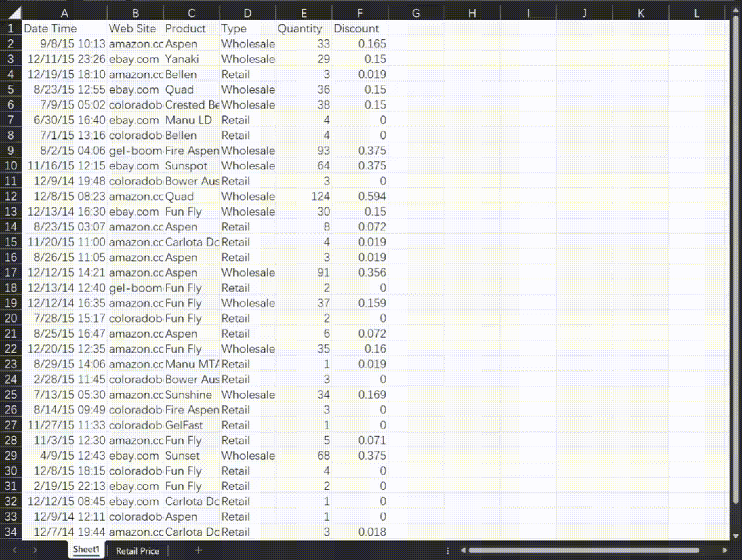
Task: Select the Quantity cell showing 124
Action: click(x=303, y=196)
